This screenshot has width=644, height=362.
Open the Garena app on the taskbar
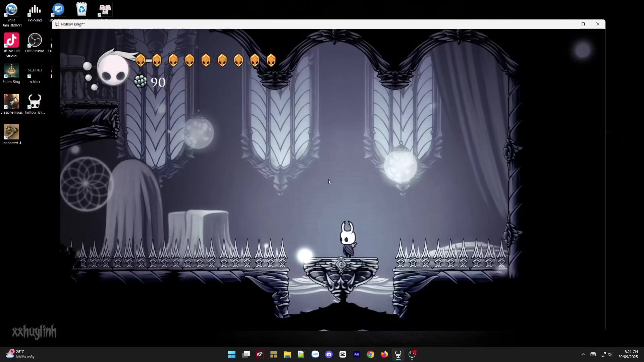click(260, 355)
